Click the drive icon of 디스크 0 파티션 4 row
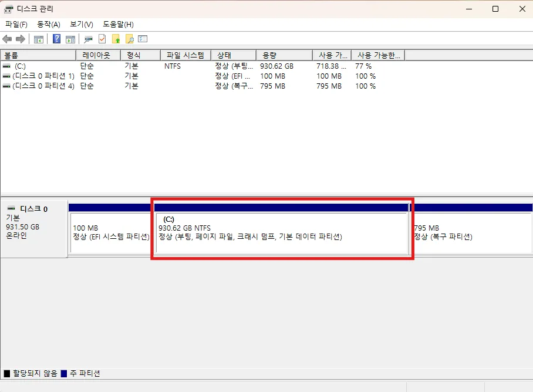The image size is (533, 392). point(6,86)
